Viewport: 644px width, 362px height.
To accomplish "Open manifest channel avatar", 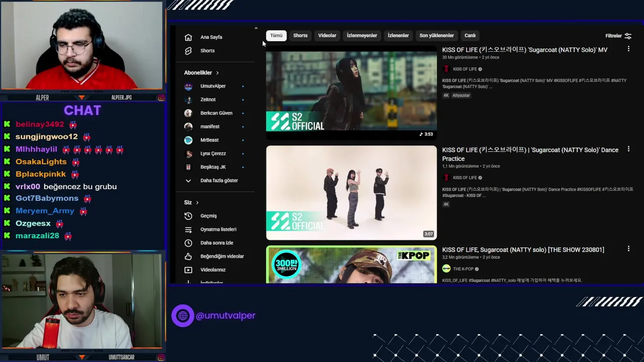I will point(188,127).
